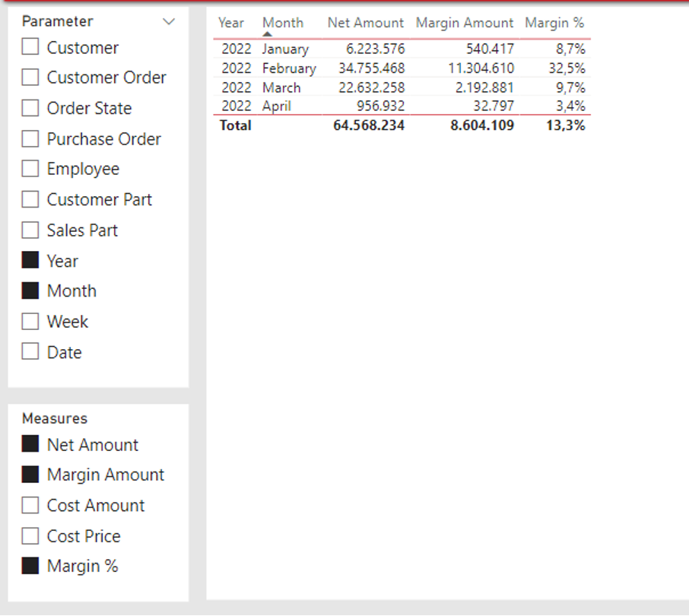Enable the Customer Order checkbox
689x616 pixels.
click(30, 77)
